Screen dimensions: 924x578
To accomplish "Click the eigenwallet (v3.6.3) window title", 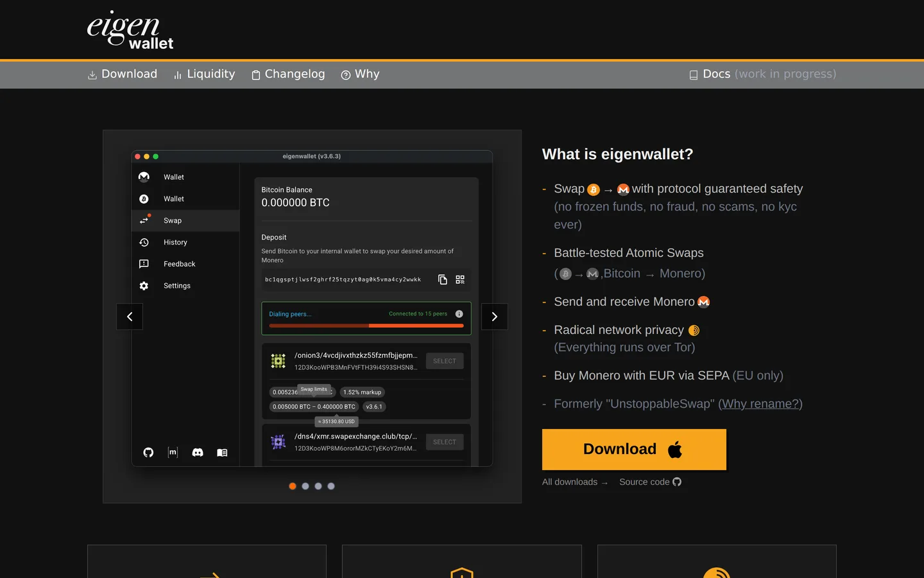I will click(312, 156).
